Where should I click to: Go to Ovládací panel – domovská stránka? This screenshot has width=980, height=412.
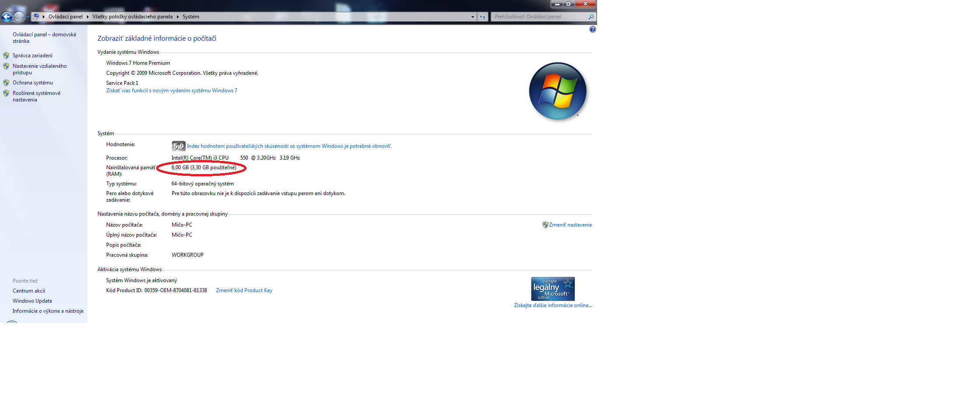click(44, 38)
